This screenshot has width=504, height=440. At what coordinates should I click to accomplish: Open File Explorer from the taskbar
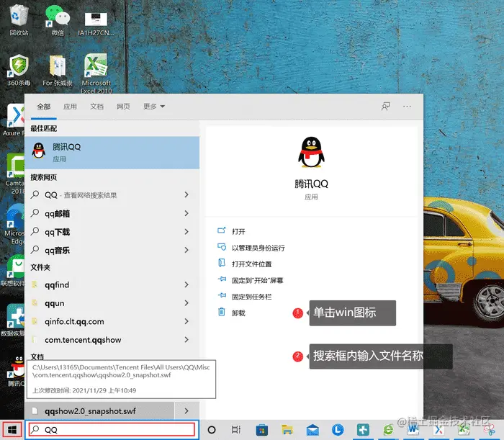pos(287,430)
